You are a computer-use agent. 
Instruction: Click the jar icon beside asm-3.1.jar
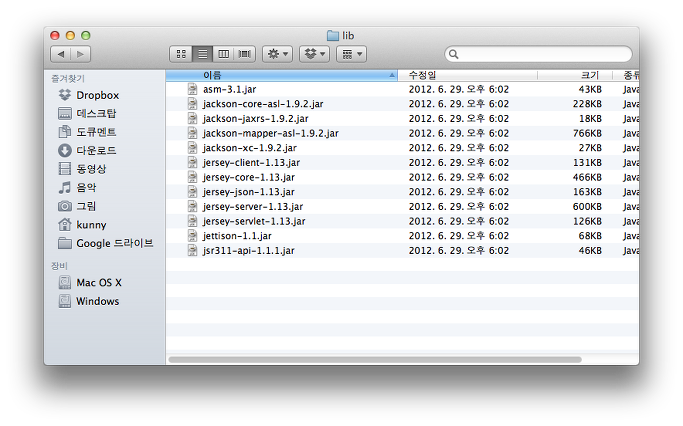point(193,89)
